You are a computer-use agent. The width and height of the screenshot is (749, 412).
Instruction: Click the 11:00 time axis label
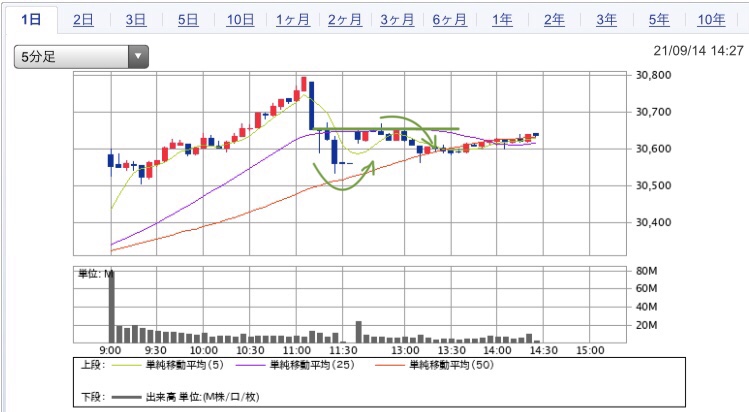point(297,350)
